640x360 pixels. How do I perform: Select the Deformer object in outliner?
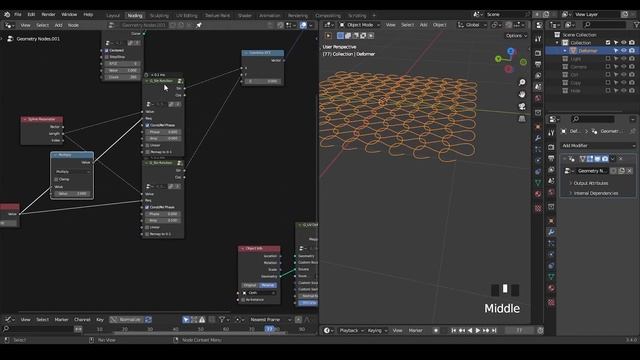pyautogui.click(x=588, y=51)
